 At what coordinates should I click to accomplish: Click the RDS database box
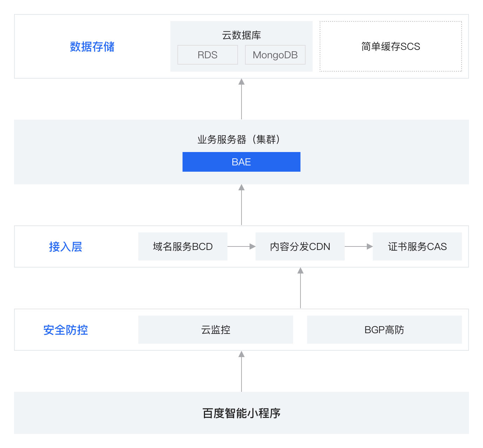click(207, 55)
